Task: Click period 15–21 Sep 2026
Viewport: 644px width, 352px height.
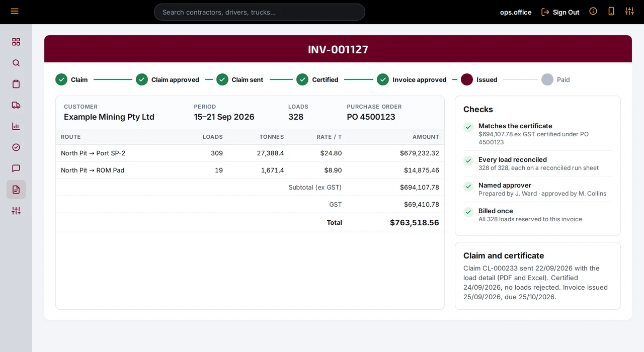Action: pos(224,117)
